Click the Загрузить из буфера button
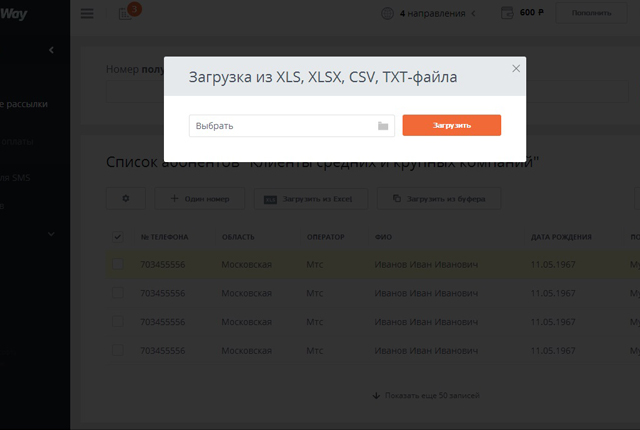The width and height of the screenshot is (640, 430). (439, 199)
